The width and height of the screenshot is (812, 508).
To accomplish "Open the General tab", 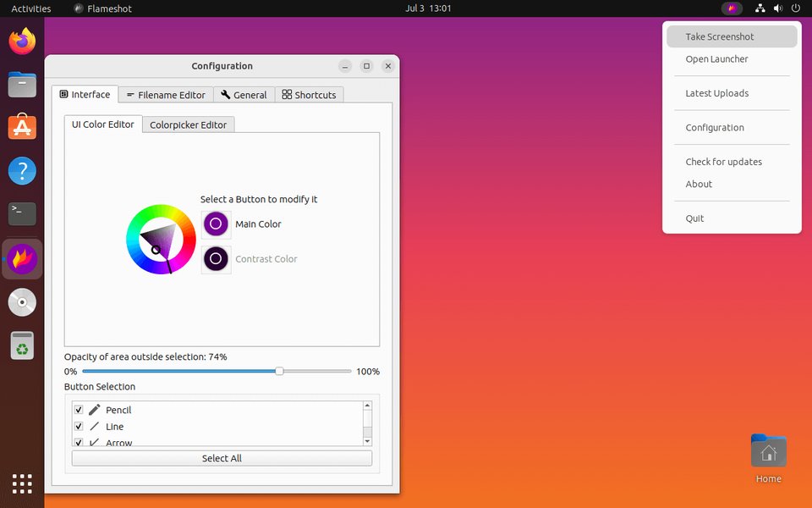I will [x=244, y=95].
